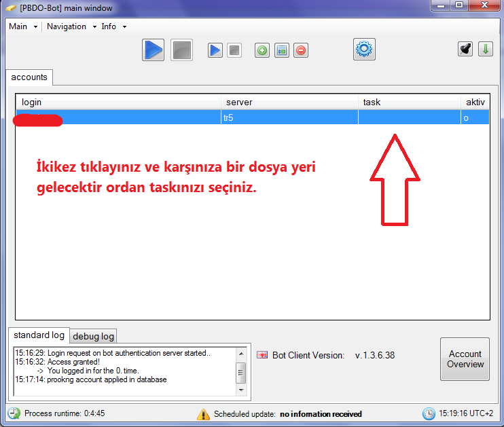Viewport: 504px width, 427px height.
Task: Click the yellow warning icon in status bar
Action: (203, 414)
